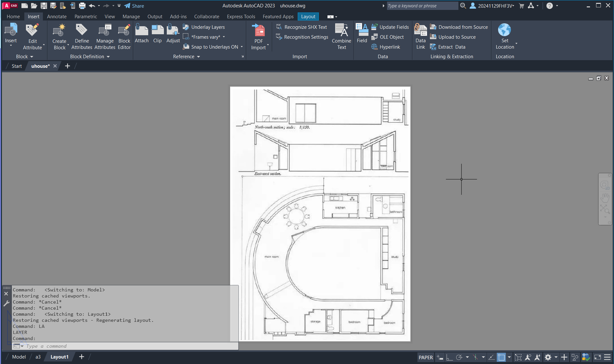Image resolution: width=614 pixels, height=364 pixels.
Task: Click the Hyperlink button
Action: (x=385, y=47)
